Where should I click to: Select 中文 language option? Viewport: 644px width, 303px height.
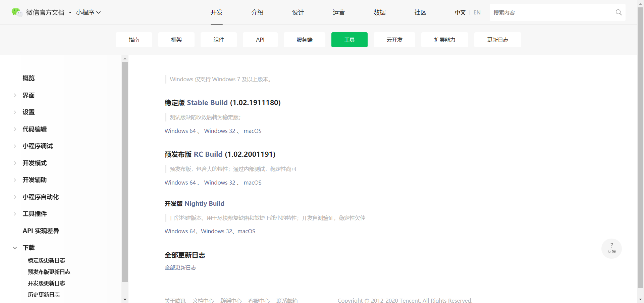click(x=460, y=12)
